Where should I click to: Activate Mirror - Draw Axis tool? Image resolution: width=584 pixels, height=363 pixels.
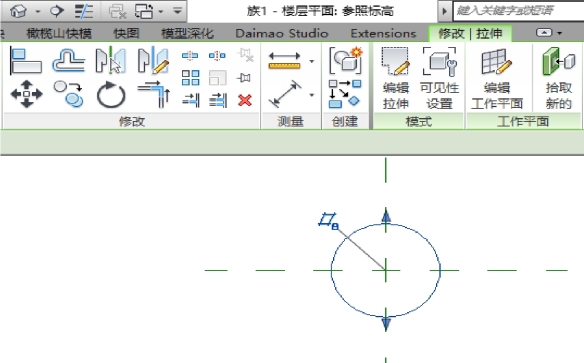click(153, 61)
